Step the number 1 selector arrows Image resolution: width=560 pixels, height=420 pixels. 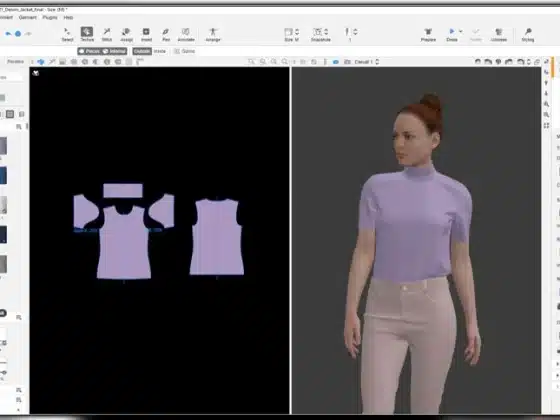click(355, 32)
